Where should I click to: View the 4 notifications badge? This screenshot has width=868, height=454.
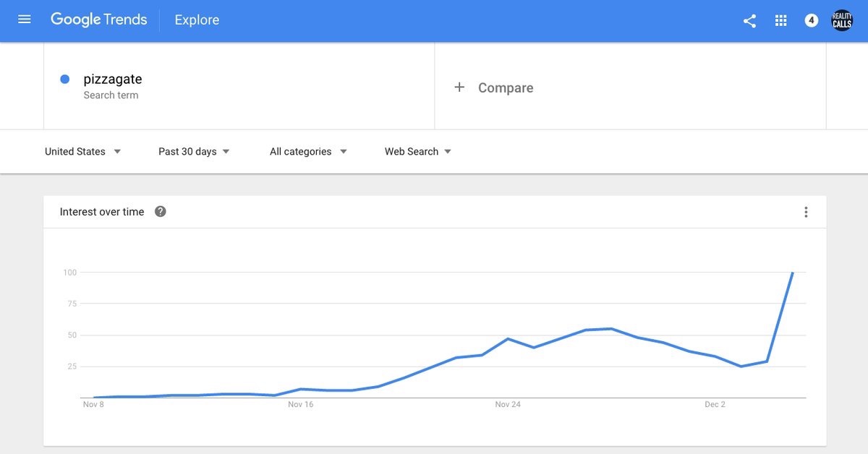tap(812, 21)
